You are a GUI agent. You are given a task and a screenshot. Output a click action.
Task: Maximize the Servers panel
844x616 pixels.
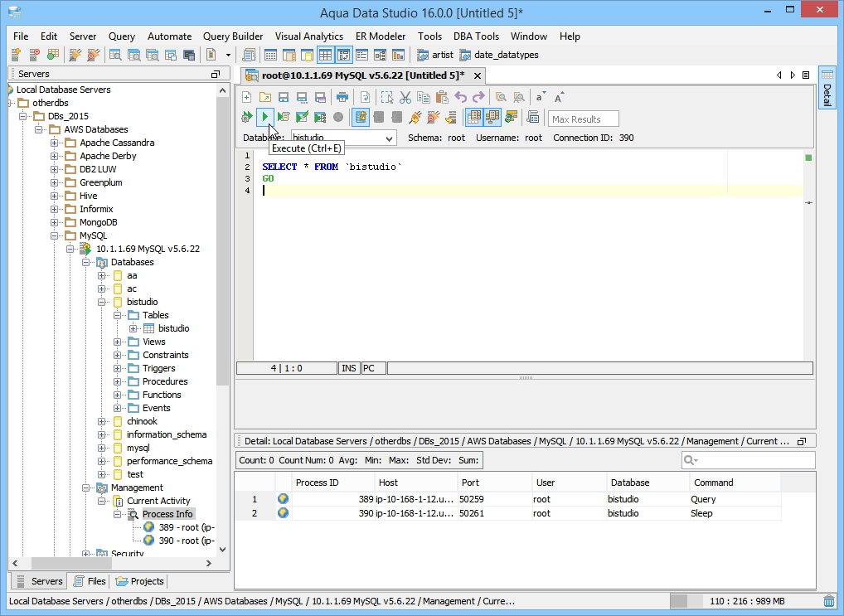[216, 74]
